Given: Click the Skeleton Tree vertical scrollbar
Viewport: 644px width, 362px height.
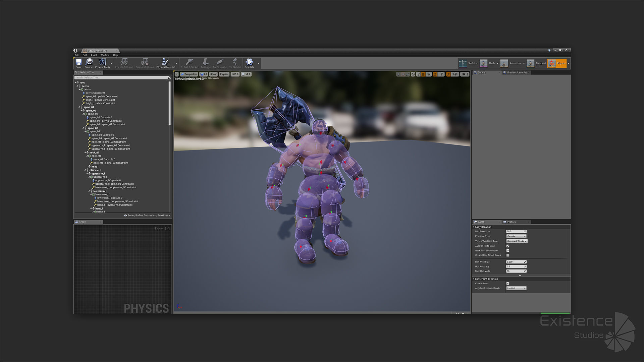Looking at the screenshot, I should point(169,103).
